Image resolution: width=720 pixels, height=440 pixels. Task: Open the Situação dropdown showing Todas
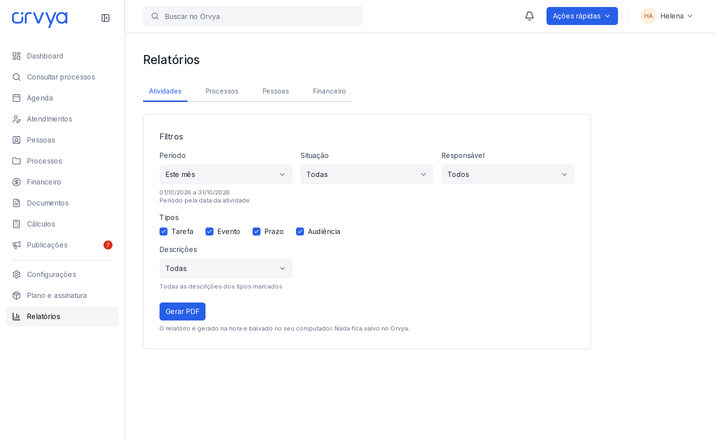[366, 175]
